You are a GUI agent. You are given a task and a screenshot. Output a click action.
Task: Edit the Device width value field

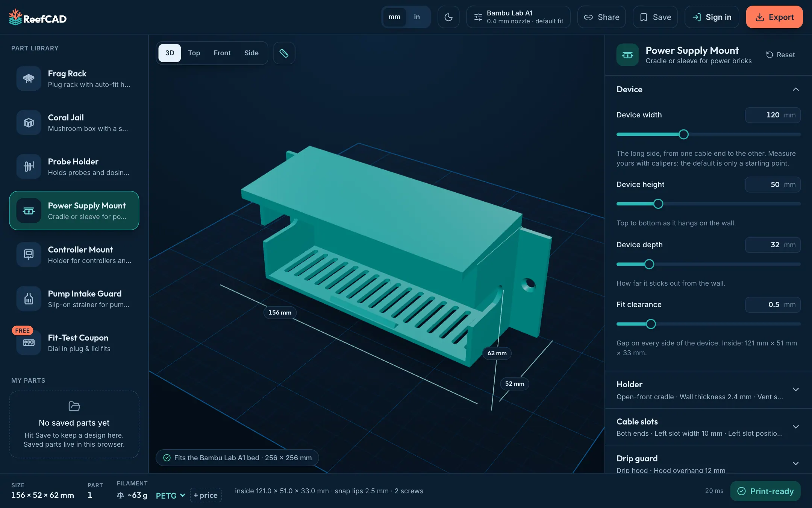(x=773, y=115)
